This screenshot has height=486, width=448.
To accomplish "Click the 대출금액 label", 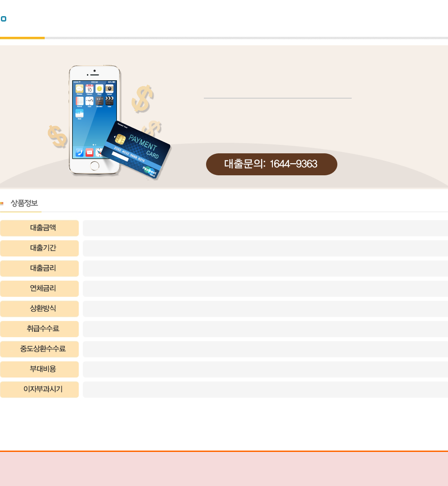I will (39, 228).
